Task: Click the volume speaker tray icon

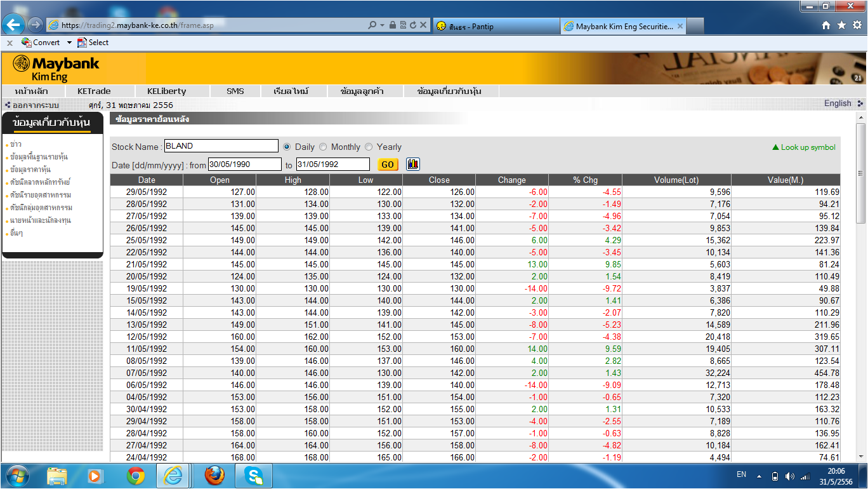Action: pos(790,476)
